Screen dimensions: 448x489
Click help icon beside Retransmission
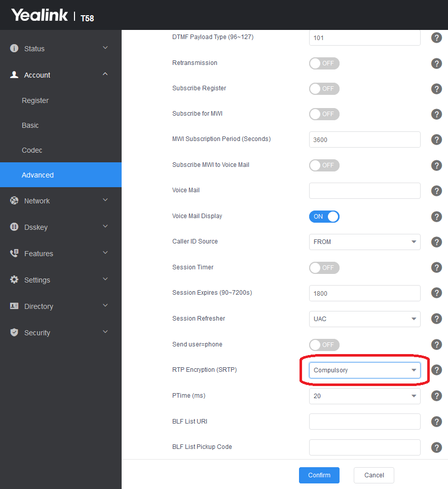pyautogui.click(x=436, y=63)
